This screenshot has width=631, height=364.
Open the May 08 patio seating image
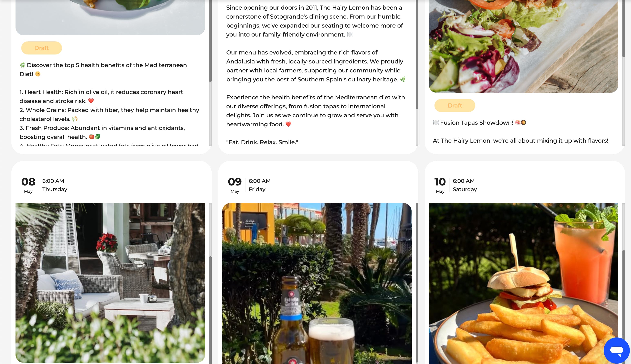pos(110,283)
